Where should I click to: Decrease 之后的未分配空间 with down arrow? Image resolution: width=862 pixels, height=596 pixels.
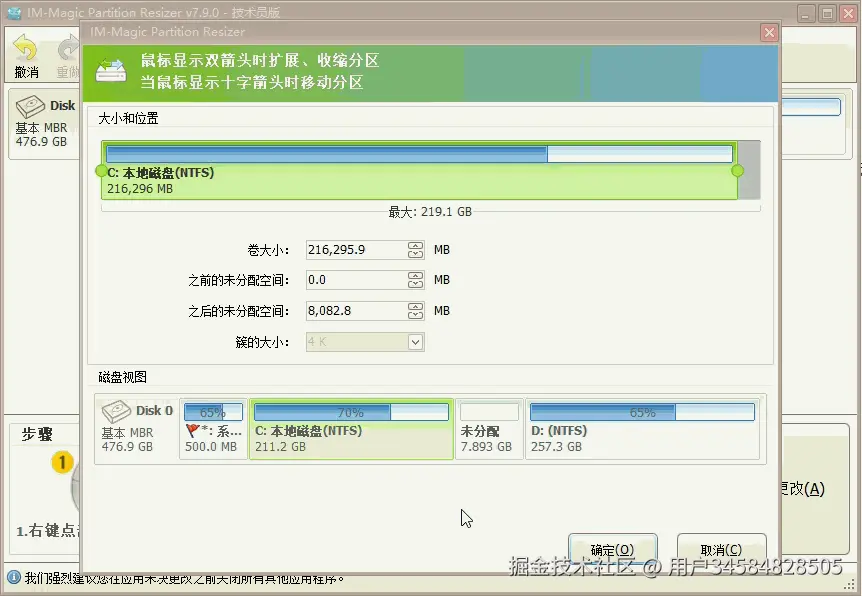click(416, 315)
